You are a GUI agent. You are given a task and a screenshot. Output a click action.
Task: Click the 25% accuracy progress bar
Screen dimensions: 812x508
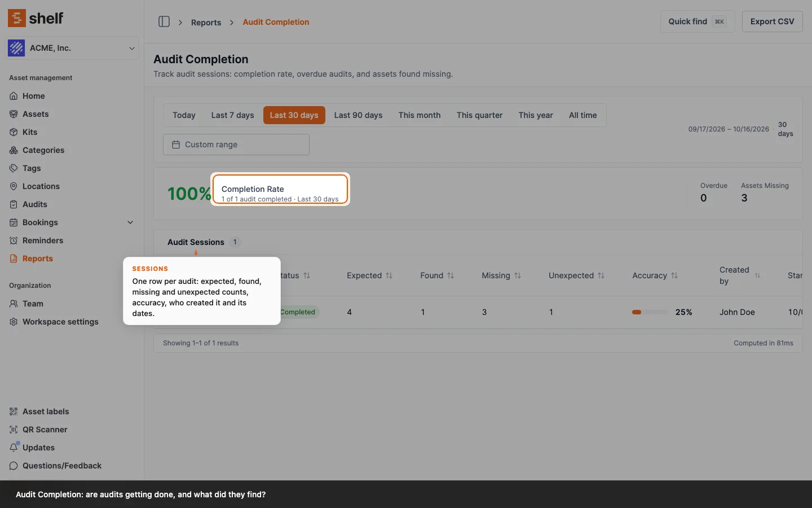tap(650, 312)
